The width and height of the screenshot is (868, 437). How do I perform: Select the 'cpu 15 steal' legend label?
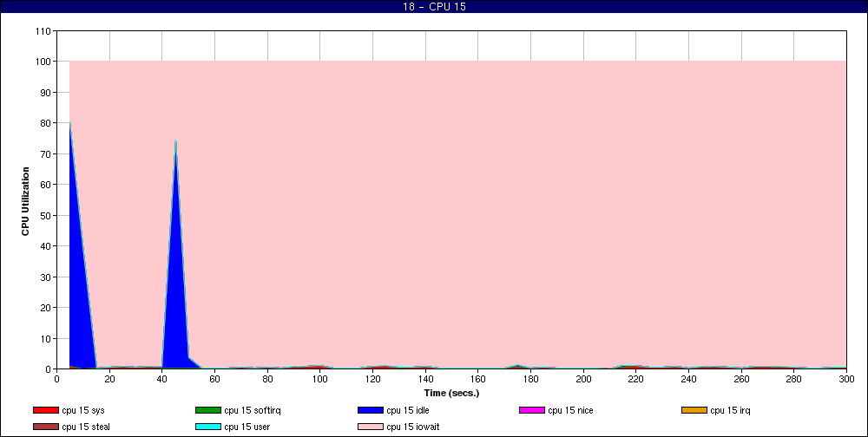point(86,427)
